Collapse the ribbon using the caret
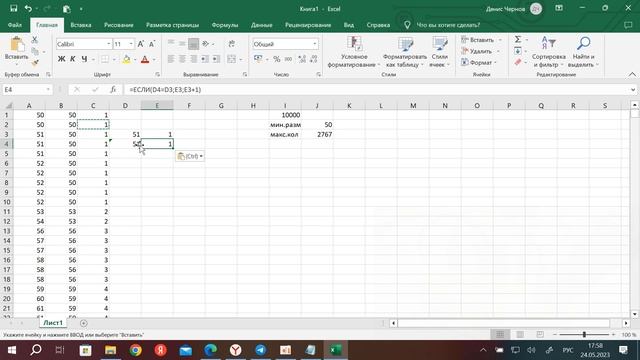The image size is (640, 360). tap(632, 74)
